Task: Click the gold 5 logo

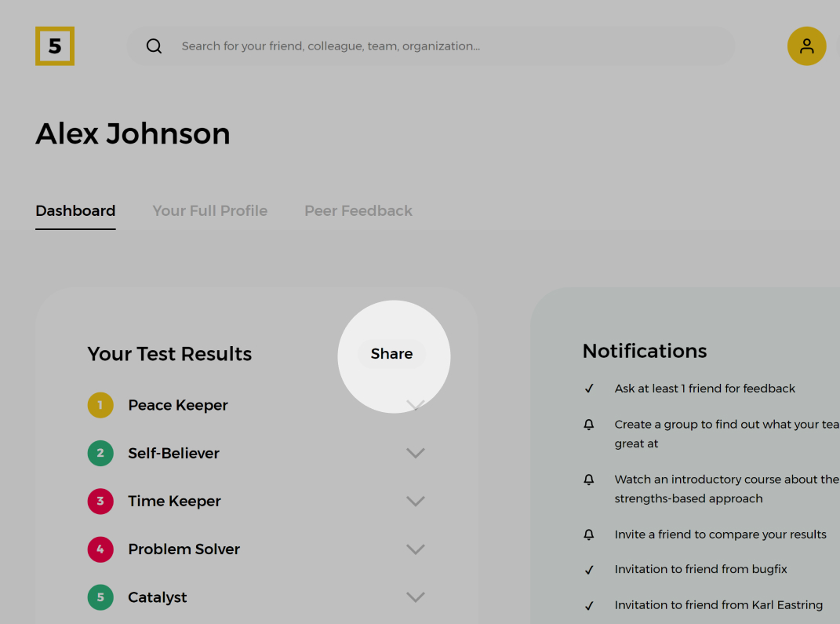Action: tap(55, 46)
